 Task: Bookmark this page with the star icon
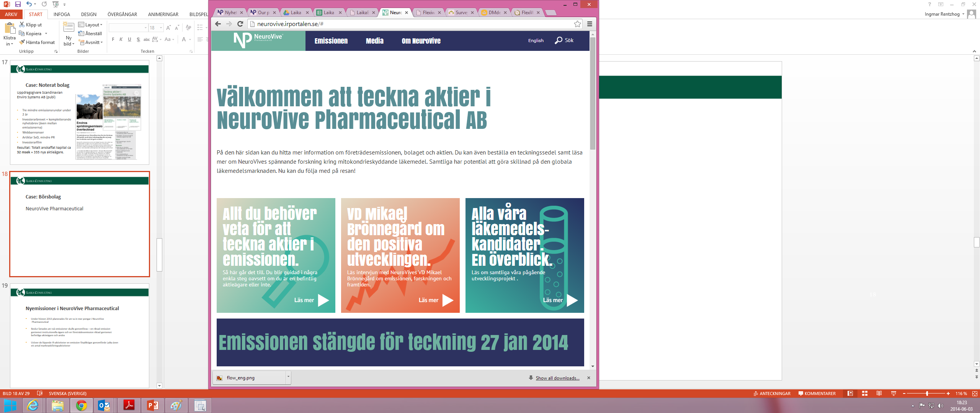(x=577, y=24)
